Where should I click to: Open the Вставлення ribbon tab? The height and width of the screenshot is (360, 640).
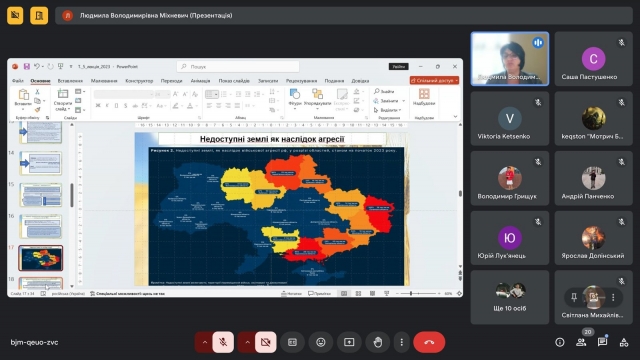coord(70,81)
